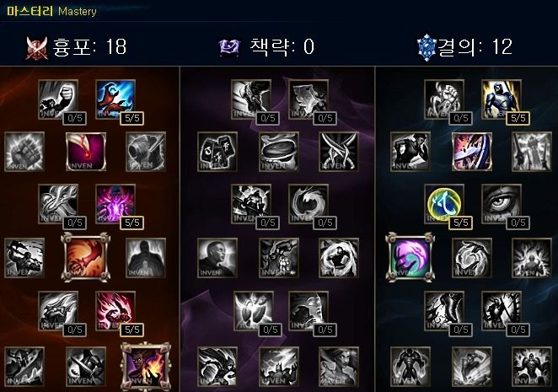Choose the Runic Affinity rune cards mastery
Viewport: 558px width, 392px height.
217,152
